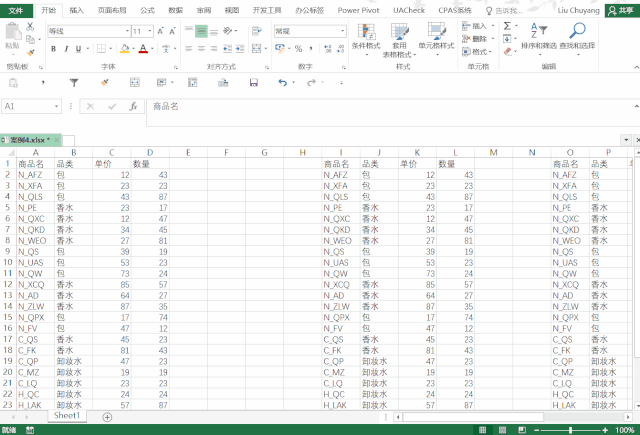Toggle top vertical alignment
This screenshot has height=435, width=640.
(x=189, y=31)
